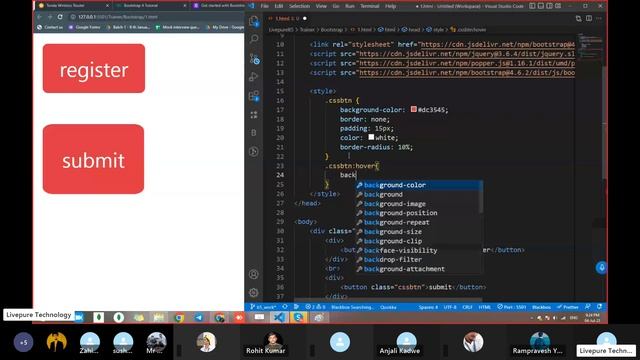The image size is (640, 360).
Task: Click the red submit button
Action: pyautogui.click(x=93, y=159)
